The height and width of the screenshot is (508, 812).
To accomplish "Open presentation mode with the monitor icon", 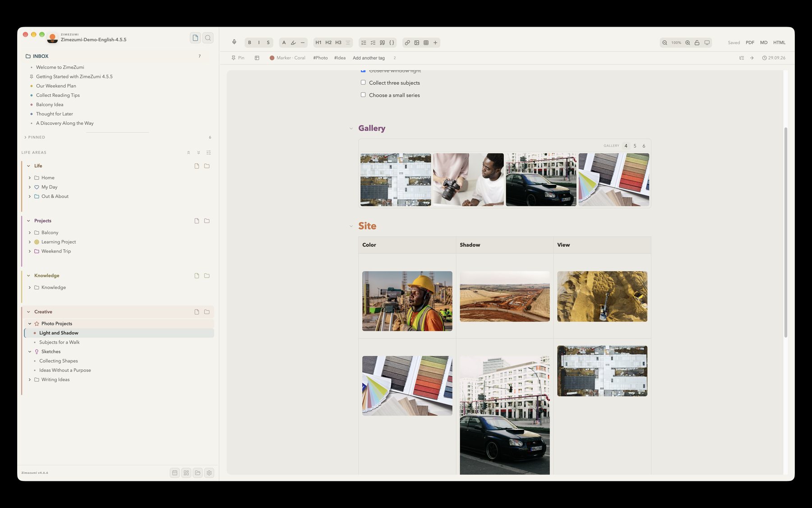I will click(x=707, y=42).
